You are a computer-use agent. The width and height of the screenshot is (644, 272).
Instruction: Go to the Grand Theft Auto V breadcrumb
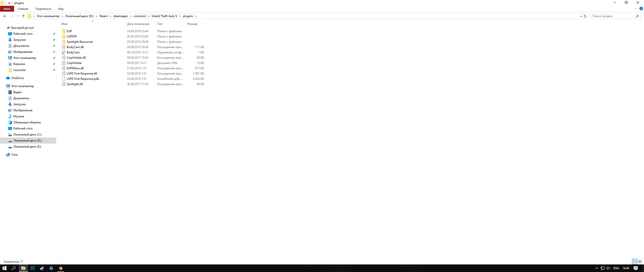164,16
